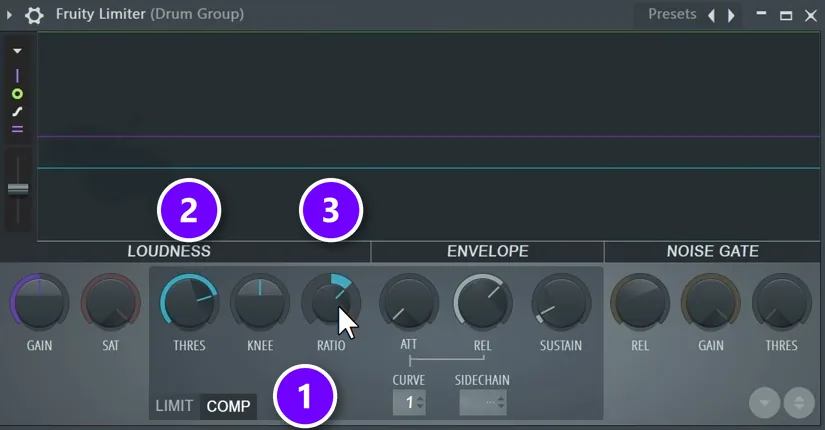Click the envelope REL knob
Image resolution: width=825 pixels, height=430 pixels.
click(x=482, y=303)
